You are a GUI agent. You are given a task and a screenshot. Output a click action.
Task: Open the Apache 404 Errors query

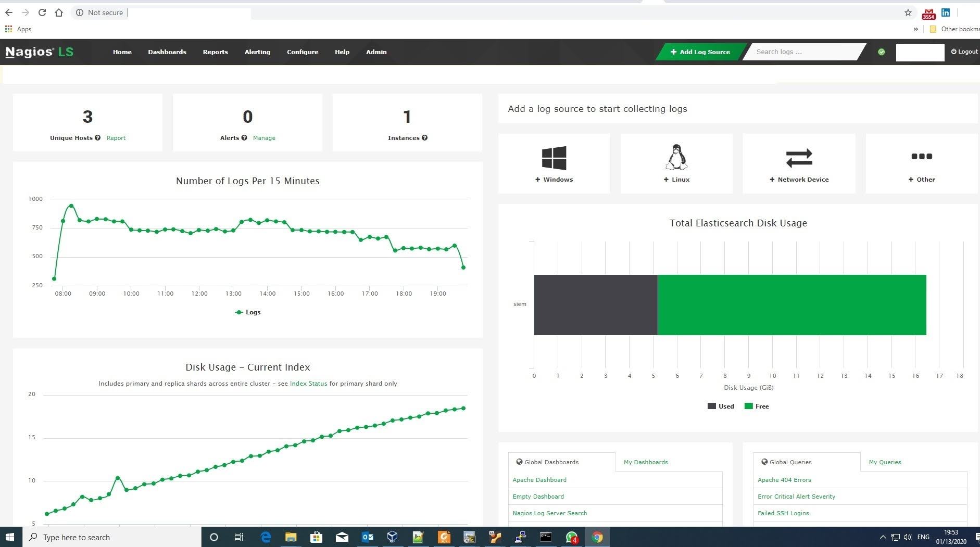(784, 480)
